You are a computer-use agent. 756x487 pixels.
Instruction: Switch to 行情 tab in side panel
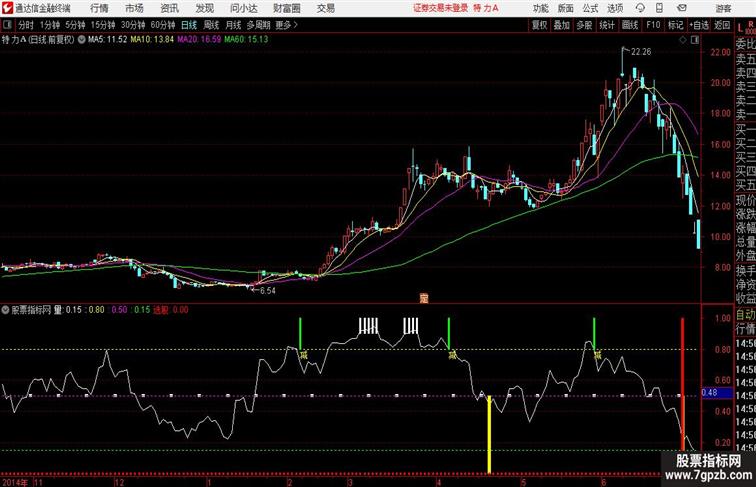click(745, 329)
